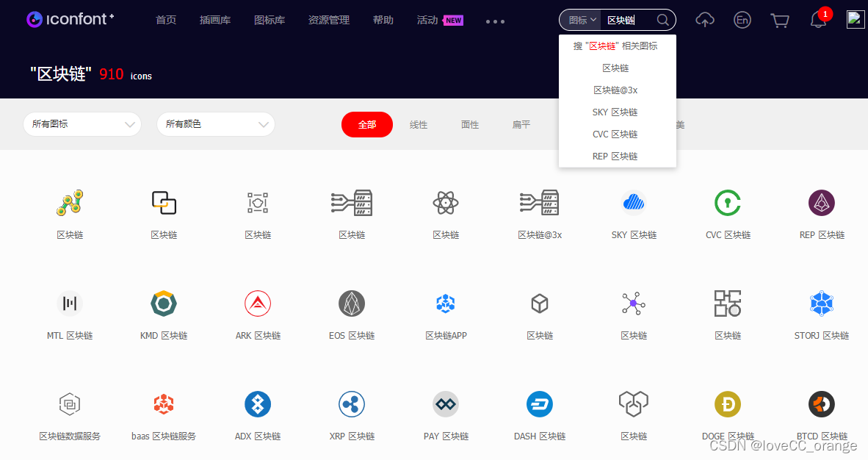Select the REP 区块链 purple icon
Viewport: 868px width, 460px height.
click(822, 203)
